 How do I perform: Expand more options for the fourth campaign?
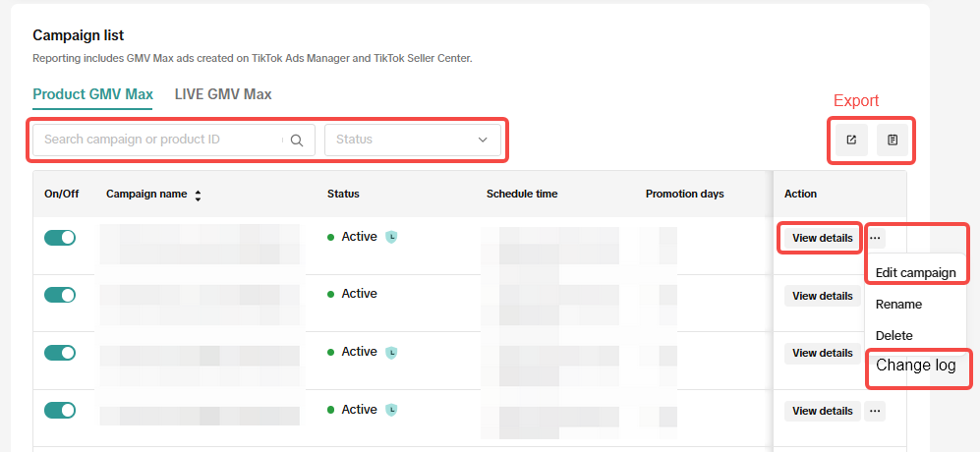click(x=875, y=411)
